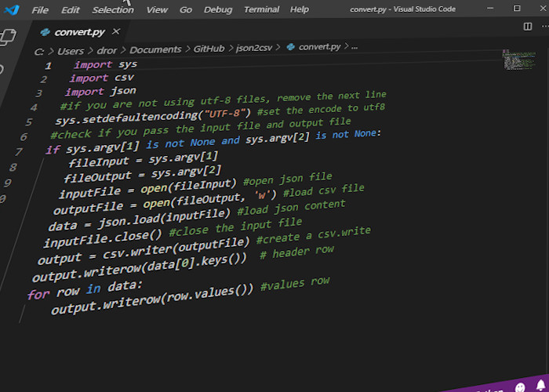Screen dimensions: 549x392
Task: Click the "UTF-8" string literal
Action: click(x=226, y=114)
